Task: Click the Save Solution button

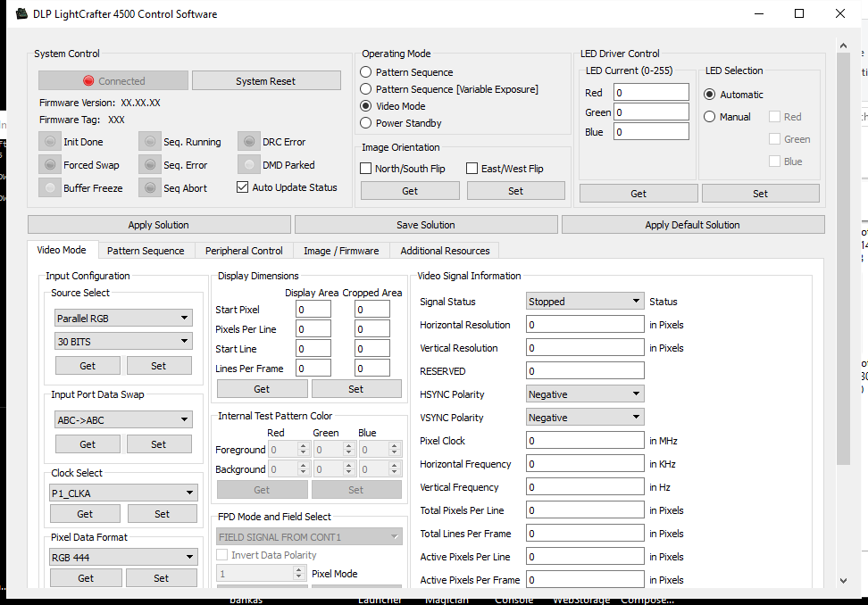Action: pyautogui.click(x=426, y=225)
